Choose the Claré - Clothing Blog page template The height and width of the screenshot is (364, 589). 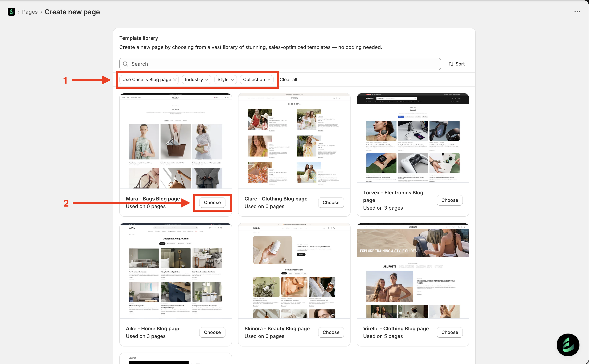(x=331, y=202)
